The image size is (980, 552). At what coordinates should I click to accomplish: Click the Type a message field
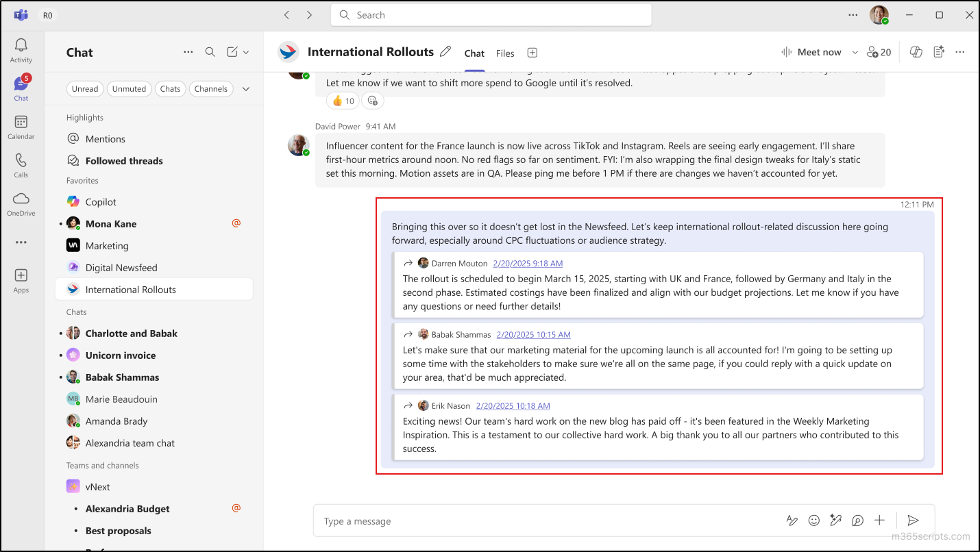(480, 520)
